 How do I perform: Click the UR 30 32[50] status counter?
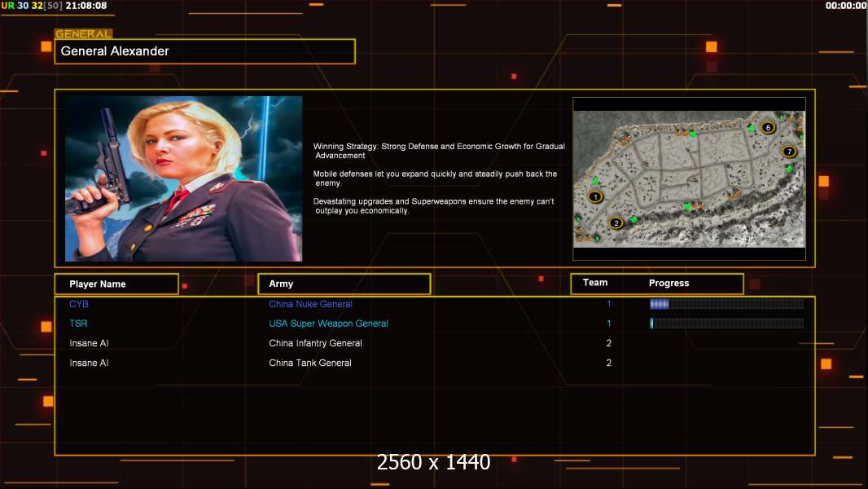(x=32, y=6)
